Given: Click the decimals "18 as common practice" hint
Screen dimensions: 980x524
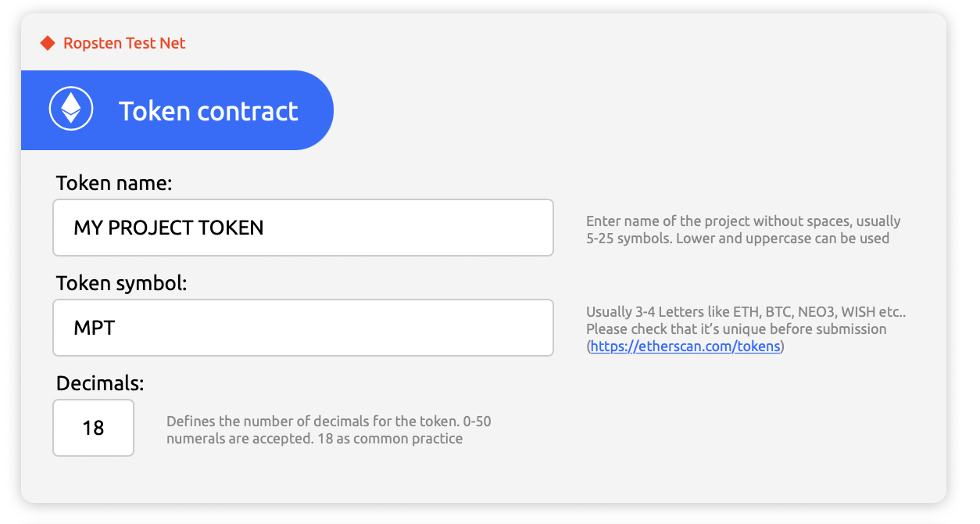Looking at the screenshot, I should coord(389,439).
